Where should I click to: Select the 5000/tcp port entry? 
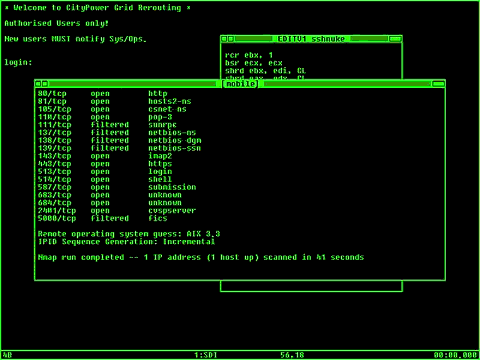[57, 218]
